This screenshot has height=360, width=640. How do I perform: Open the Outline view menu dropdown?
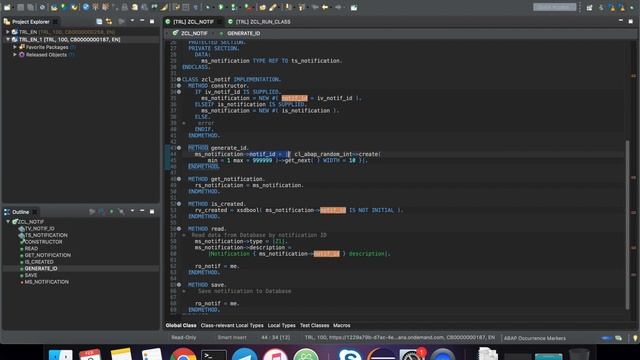(132, 211)
